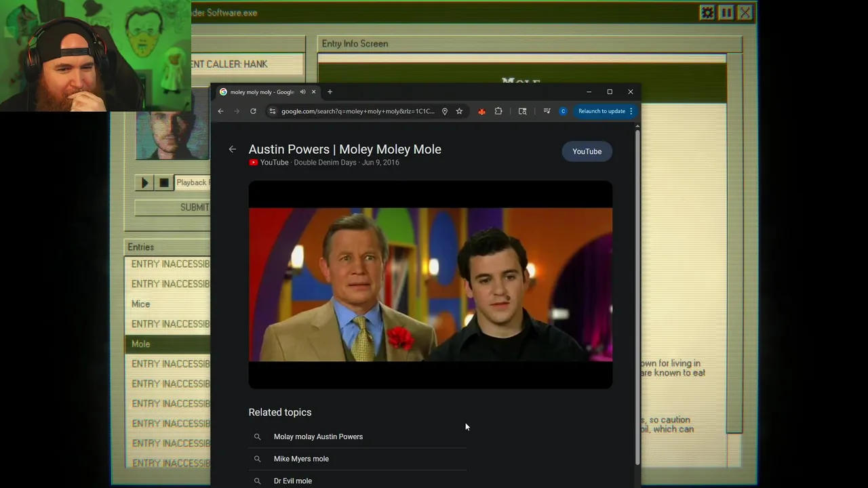Close the moley moly moly tab
This screenshot has width=868, height=488.
coord(313,92)
